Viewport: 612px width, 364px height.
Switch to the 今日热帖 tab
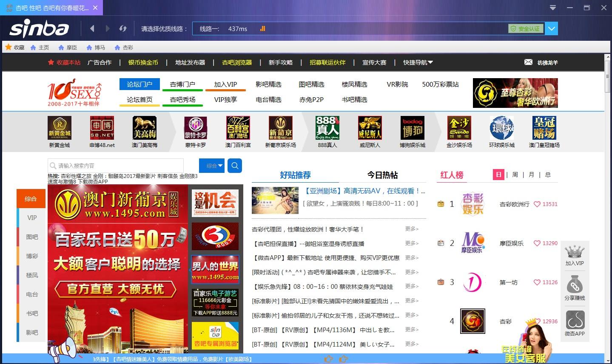[x=382, y=175]
